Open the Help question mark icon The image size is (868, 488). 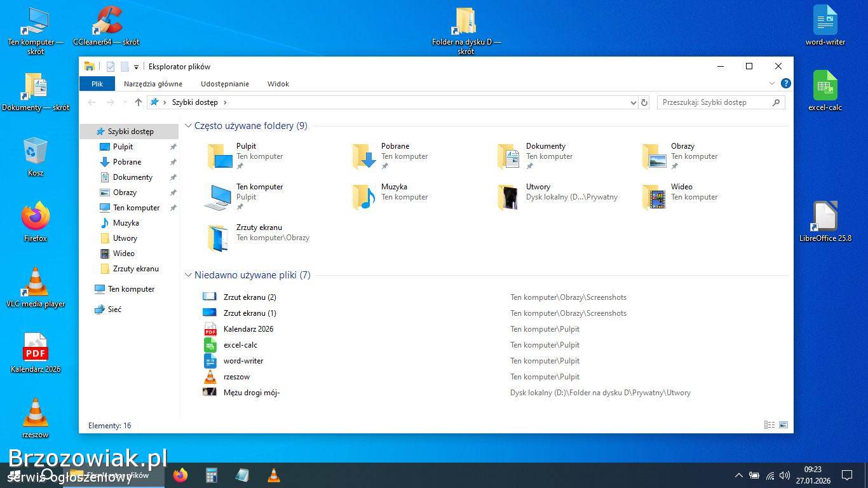coord(786,83)
